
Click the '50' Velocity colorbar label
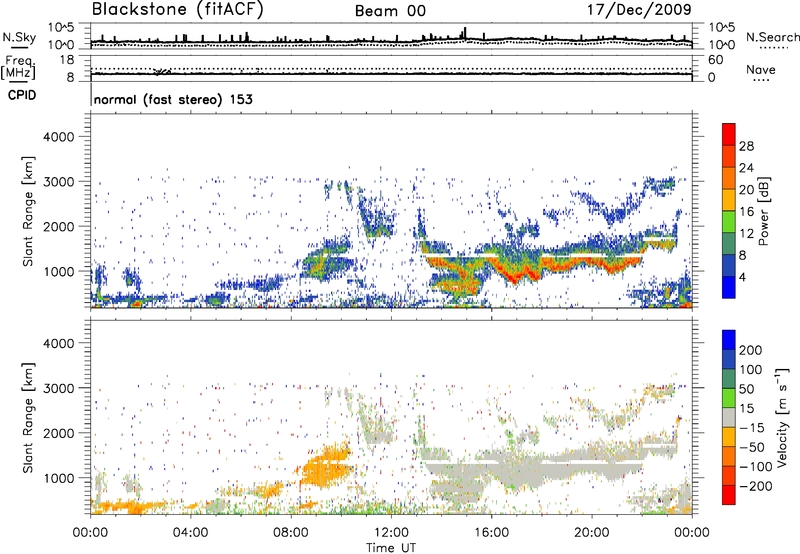[746, 389]
